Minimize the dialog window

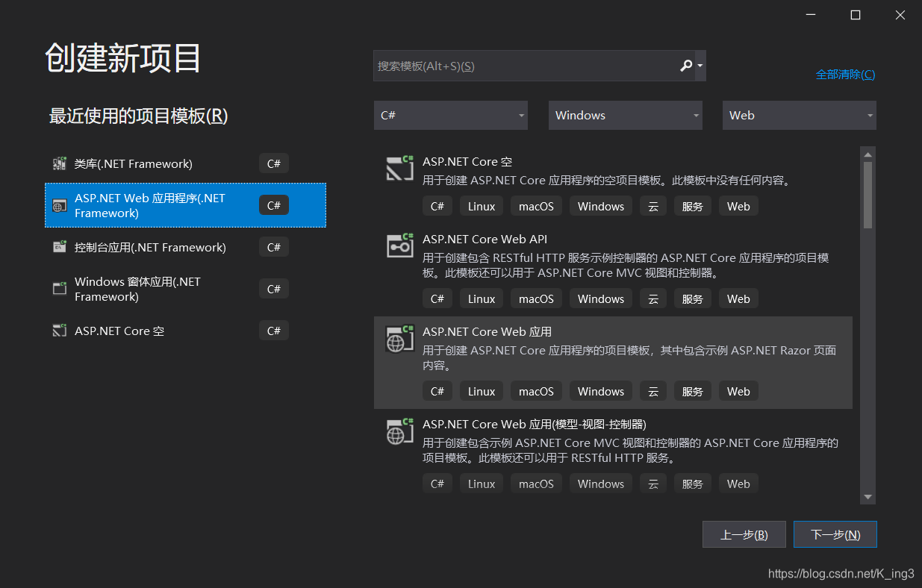(x=812, y=15)
